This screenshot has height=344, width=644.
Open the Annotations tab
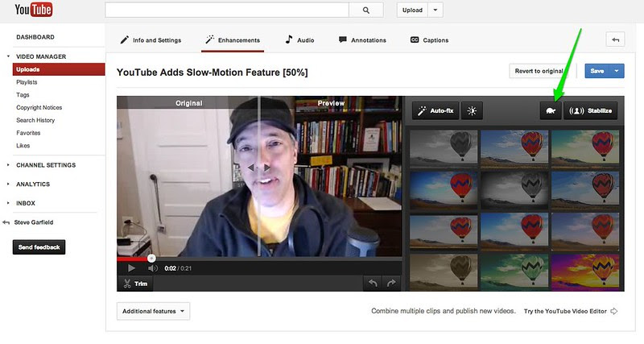click(362, 40)
